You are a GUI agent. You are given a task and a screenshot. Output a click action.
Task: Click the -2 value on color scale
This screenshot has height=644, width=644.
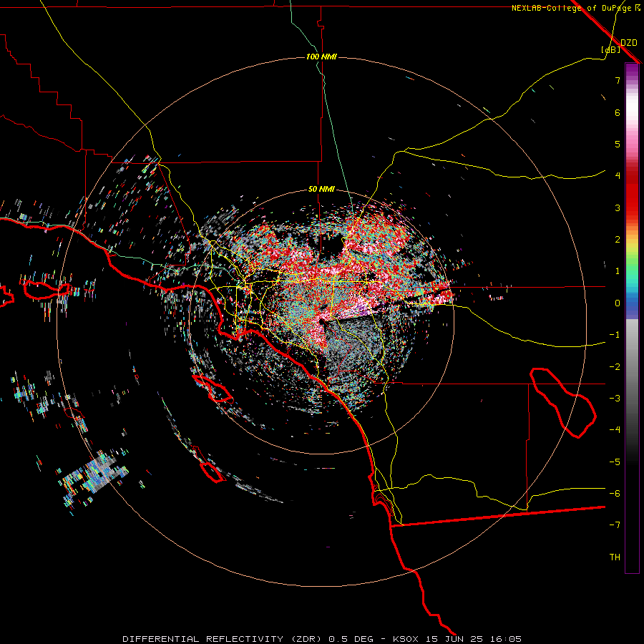[615, 366]
